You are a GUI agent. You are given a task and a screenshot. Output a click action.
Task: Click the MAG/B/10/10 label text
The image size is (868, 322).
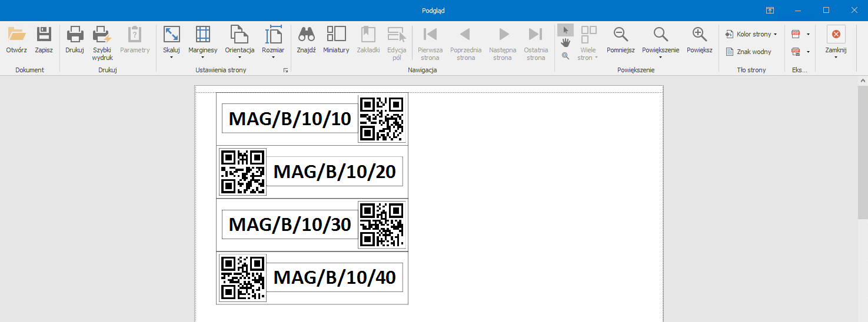pos(290,119)
